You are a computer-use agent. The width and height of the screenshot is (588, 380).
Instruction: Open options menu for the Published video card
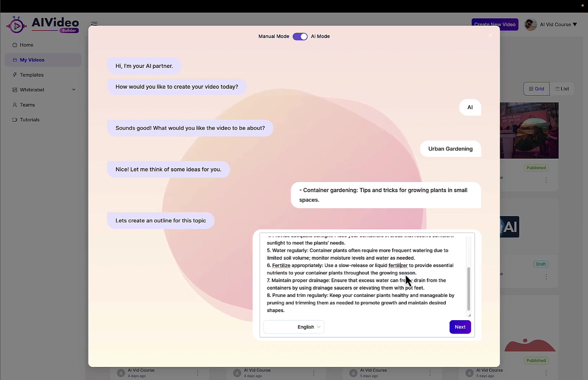point(546,180)
